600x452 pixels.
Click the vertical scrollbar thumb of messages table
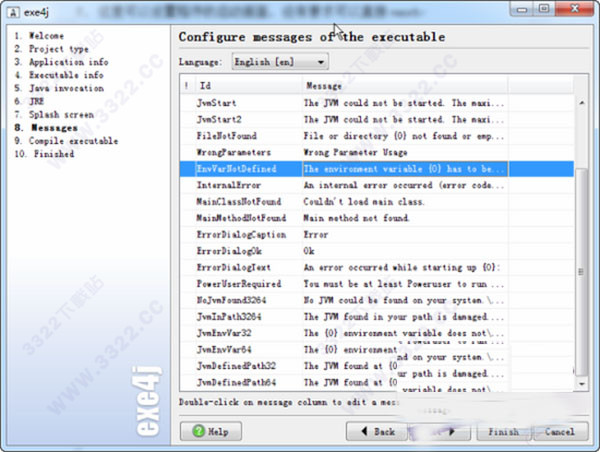(x=582, y=271)
